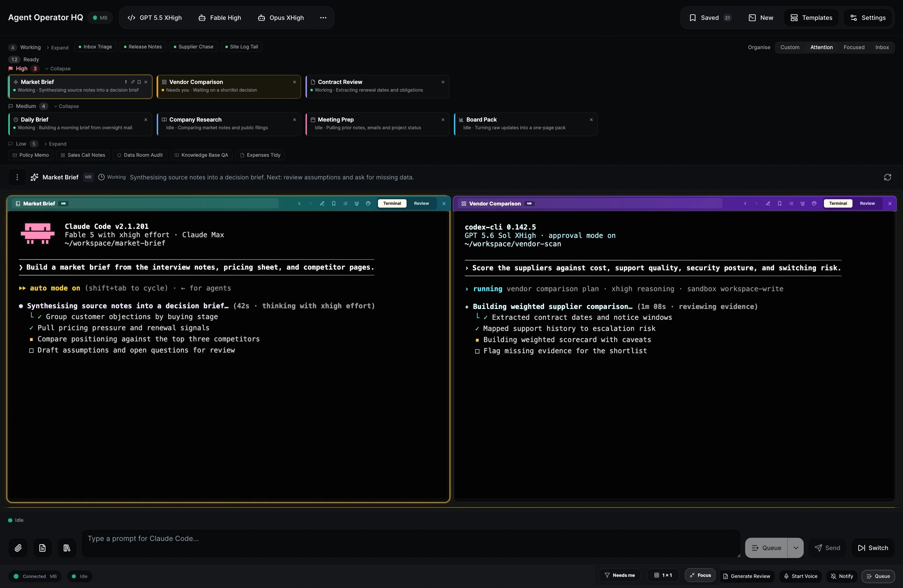
Task: Toggle Notify in the bottom bar
Action: click(842, 576)
